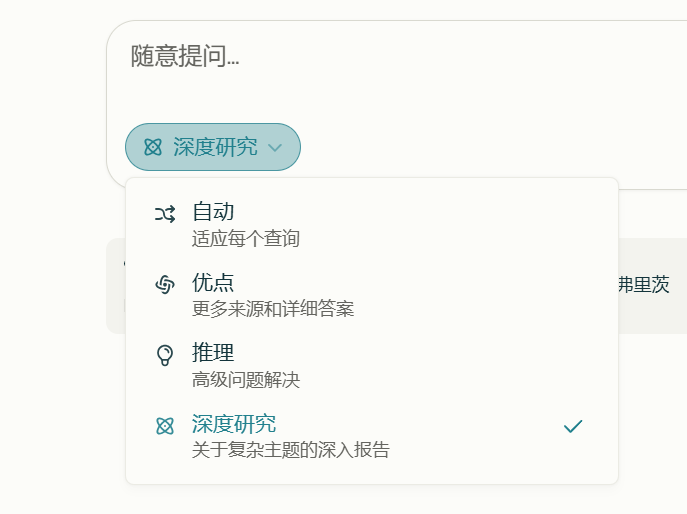Select the 自动 mode option
This screenshot has height=514, width=687.
point(372,224)
